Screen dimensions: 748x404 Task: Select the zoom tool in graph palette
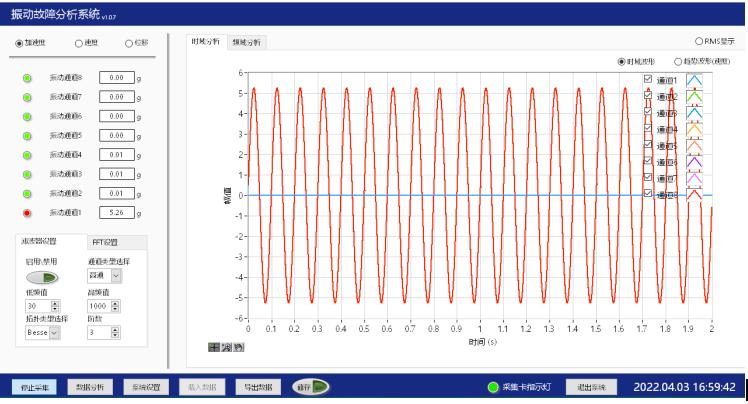(226, 347)
